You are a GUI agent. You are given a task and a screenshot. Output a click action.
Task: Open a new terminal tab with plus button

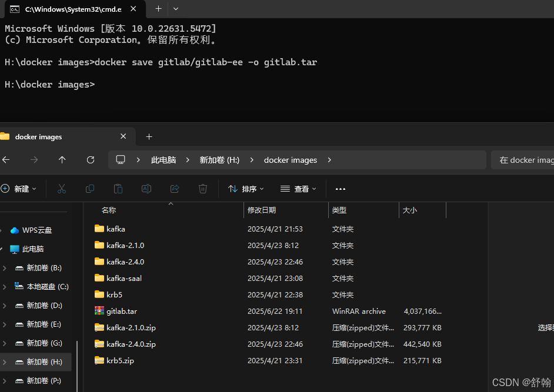(x=158, y=9)
